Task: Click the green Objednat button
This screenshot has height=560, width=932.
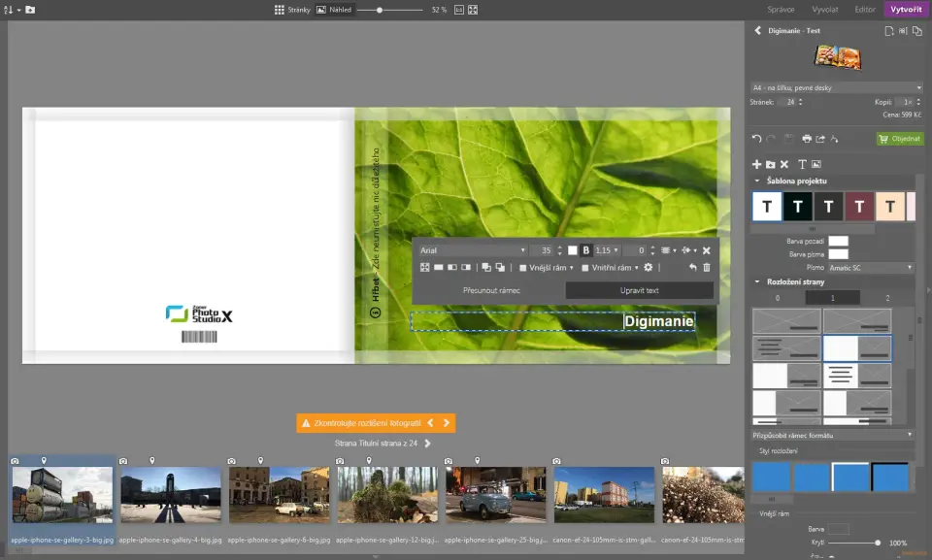Action: [900, 139]
